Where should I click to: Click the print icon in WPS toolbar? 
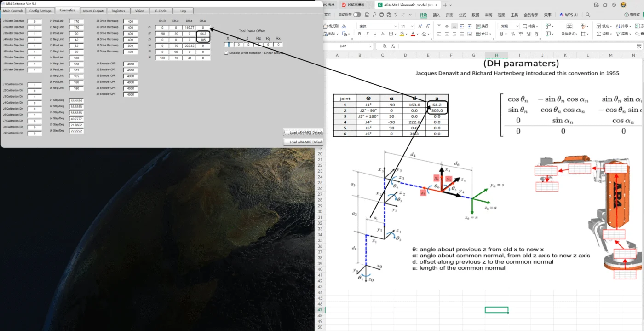(x=381, y=15)
